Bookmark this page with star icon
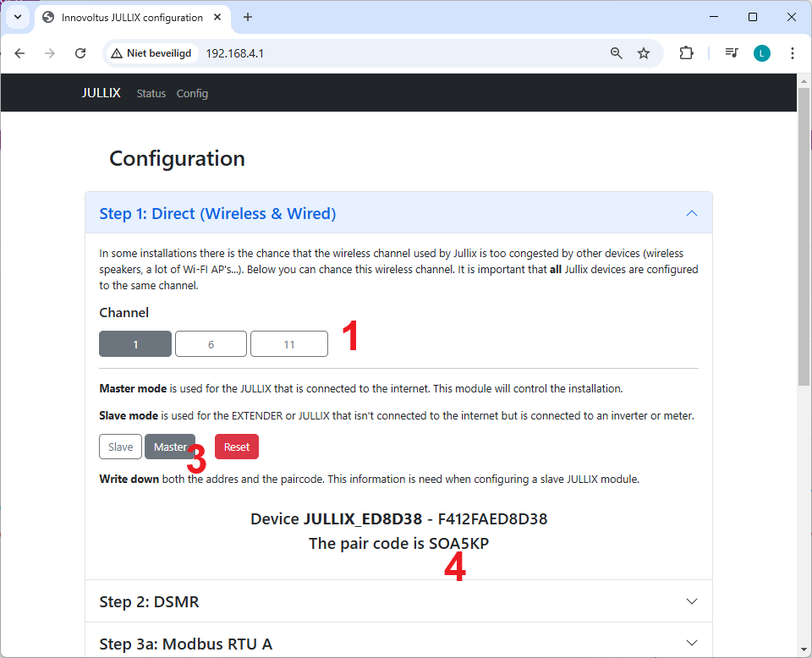Screen dimensions: 812x658 644,53
